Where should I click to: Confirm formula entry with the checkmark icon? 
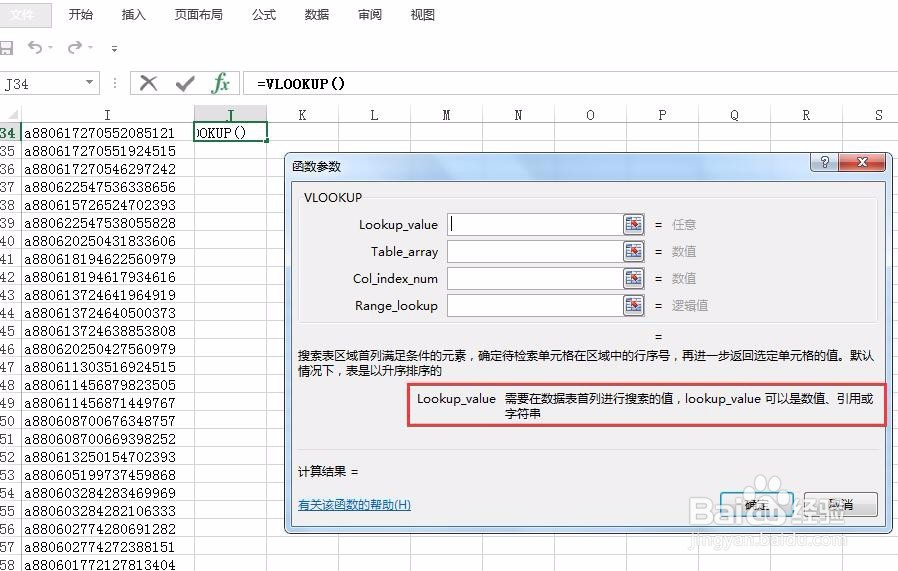click(x=184, y=84)
